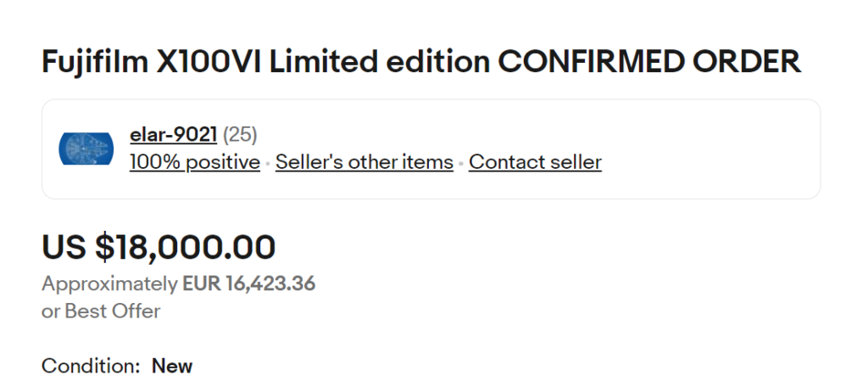Viewport: 868px width, 387px height.
Task: View Seller's other items
Action: [364, 162]
